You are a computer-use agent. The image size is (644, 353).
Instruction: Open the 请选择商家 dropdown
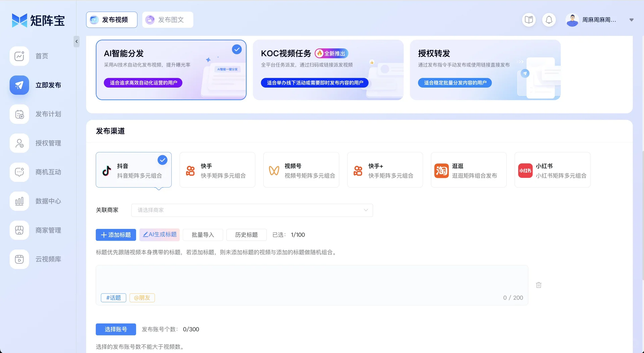pos(252,210)
